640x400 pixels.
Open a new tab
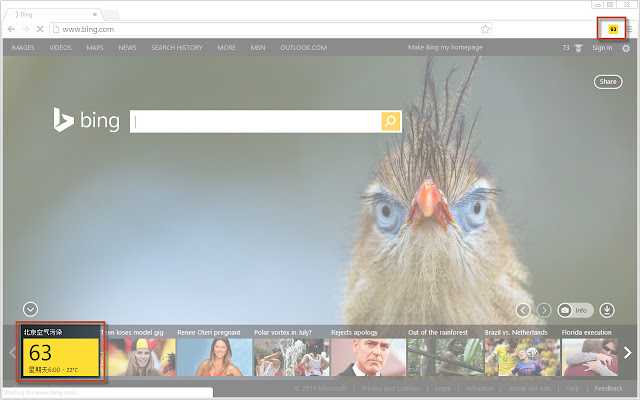(111, 15)
